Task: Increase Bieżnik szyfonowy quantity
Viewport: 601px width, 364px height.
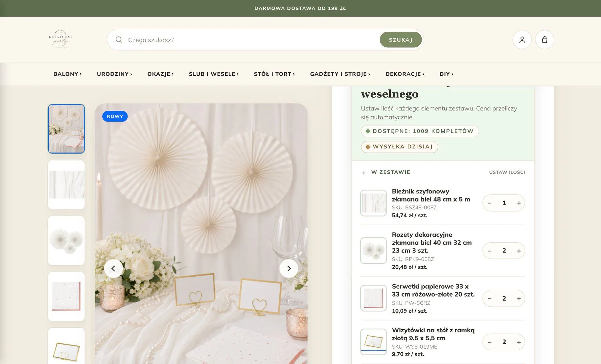Action: [519, 203]
